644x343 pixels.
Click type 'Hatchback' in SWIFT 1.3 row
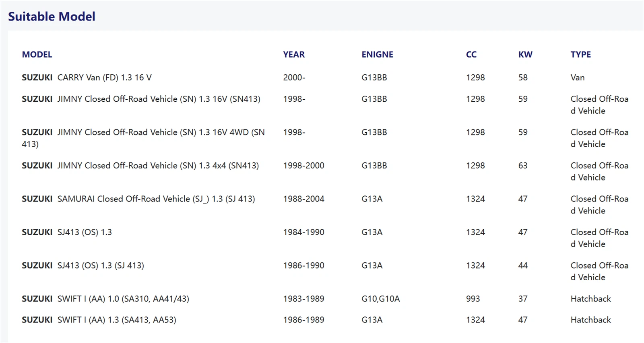click(590, 320)
